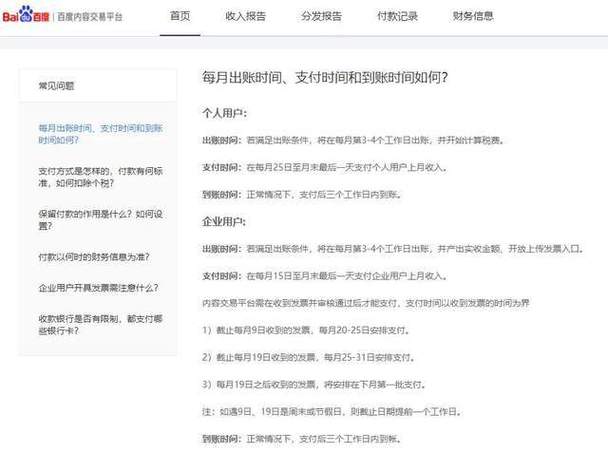The height and width of the screenshot is (471, 608).
Task: Open the 首页 tab
Action: (180, 16)
